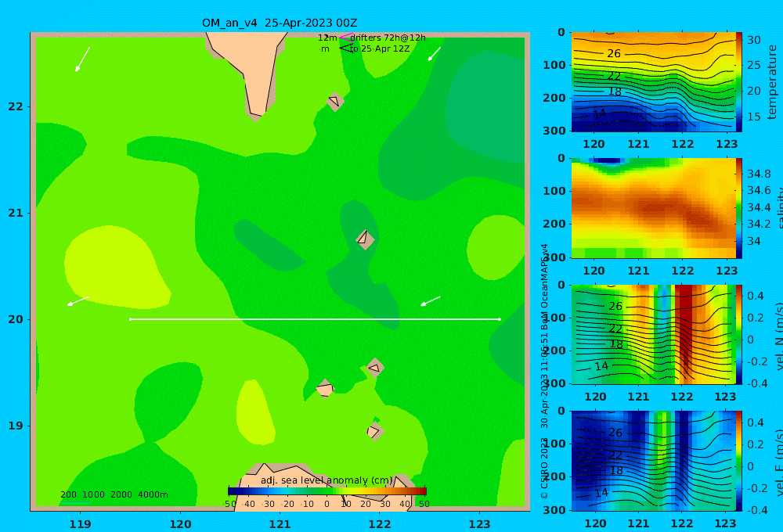Open the temperature cross-section panel
This screenshot has width=783, height=532.
(x=654, y=82)
